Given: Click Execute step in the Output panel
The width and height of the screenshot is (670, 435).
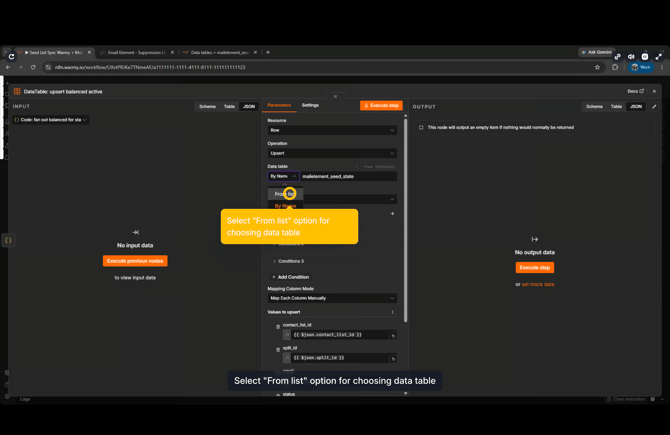Looking at the screenshot, I should click(535, 267).
